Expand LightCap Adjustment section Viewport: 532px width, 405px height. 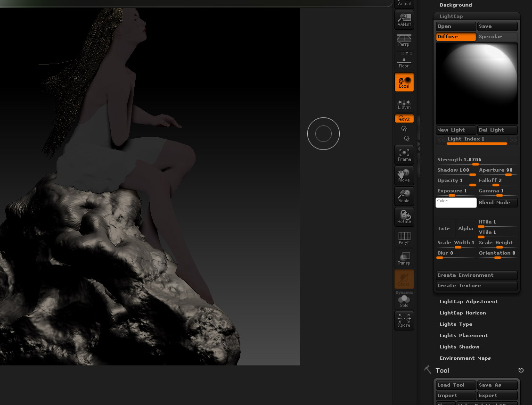tap(469, 301)
